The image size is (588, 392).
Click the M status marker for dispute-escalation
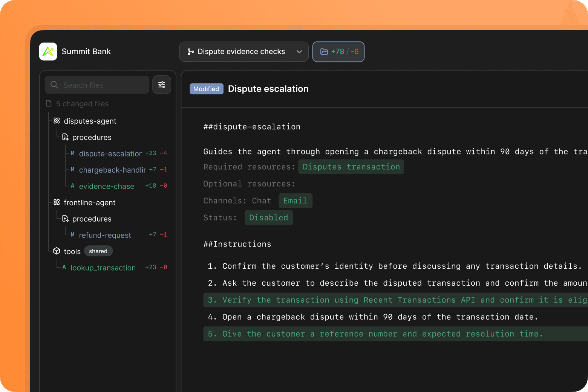72,153
